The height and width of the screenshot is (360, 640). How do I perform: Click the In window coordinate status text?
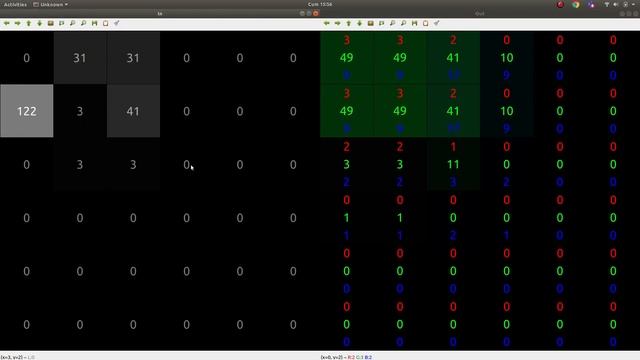pyautogui.click(x=18, y=357)
